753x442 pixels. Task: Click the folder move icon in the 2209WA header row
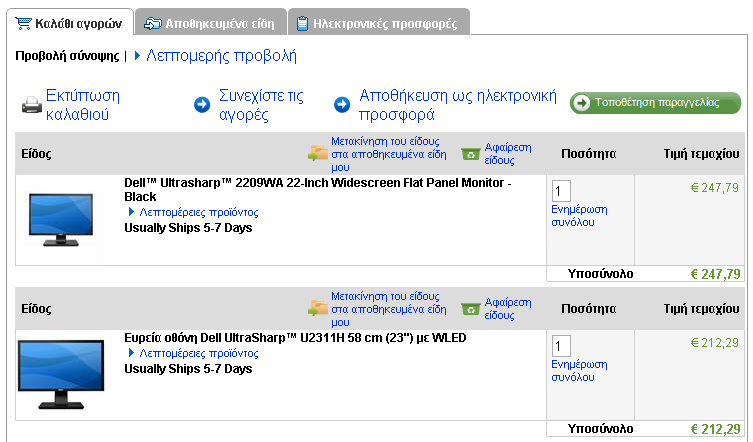[x=318, y=153]
